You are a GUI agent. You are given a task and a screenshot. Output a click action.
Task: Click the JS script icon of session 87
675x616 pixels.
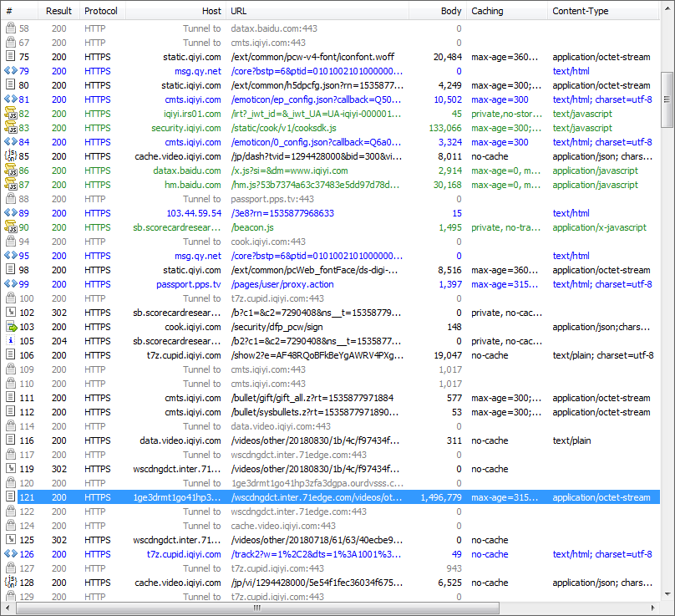11,185
